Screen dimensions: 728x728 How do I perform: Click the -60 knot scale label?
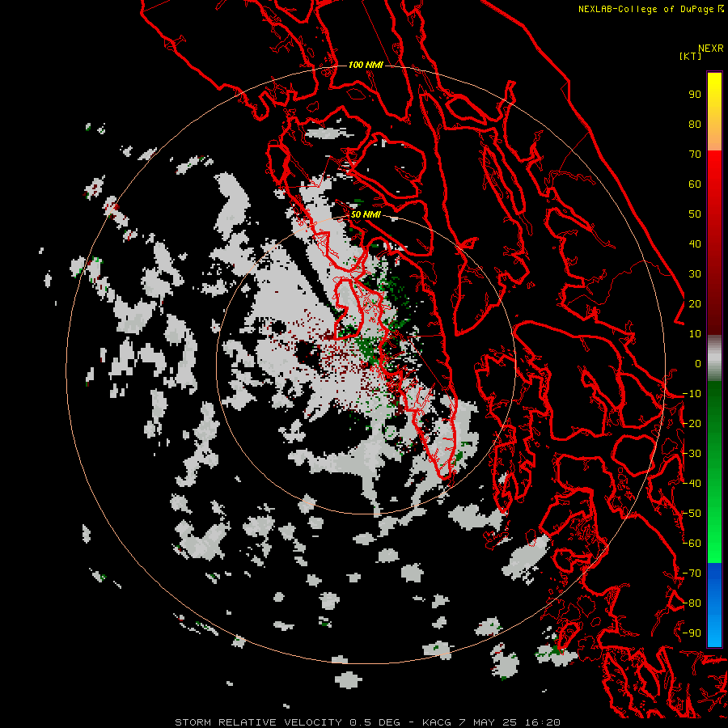[692, 544]
